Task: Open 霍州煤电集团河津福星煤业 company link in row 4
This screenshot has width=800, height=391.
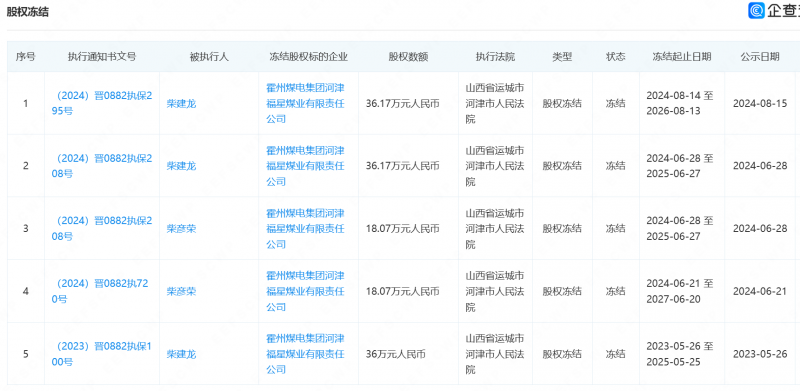Action: pos(306,291)
